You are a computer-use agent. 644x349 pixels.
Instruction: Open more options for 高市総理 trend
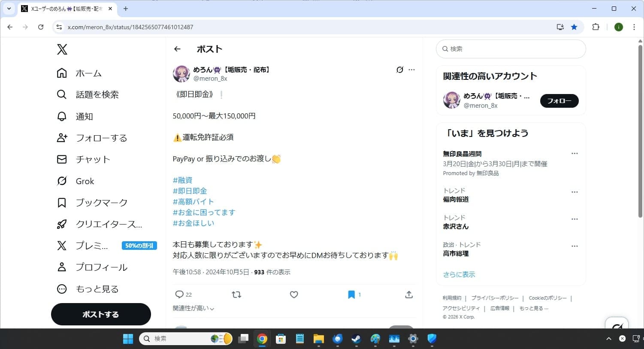[574, 246]
